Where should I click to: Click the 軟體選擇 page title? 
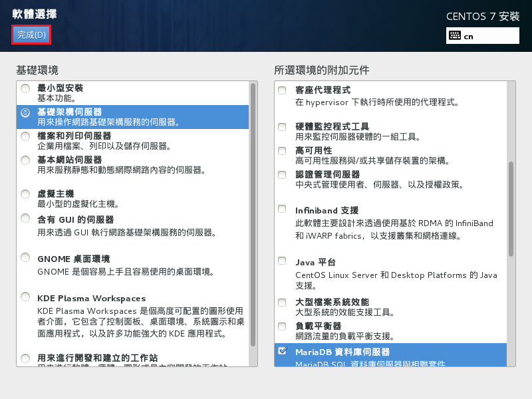35,14
